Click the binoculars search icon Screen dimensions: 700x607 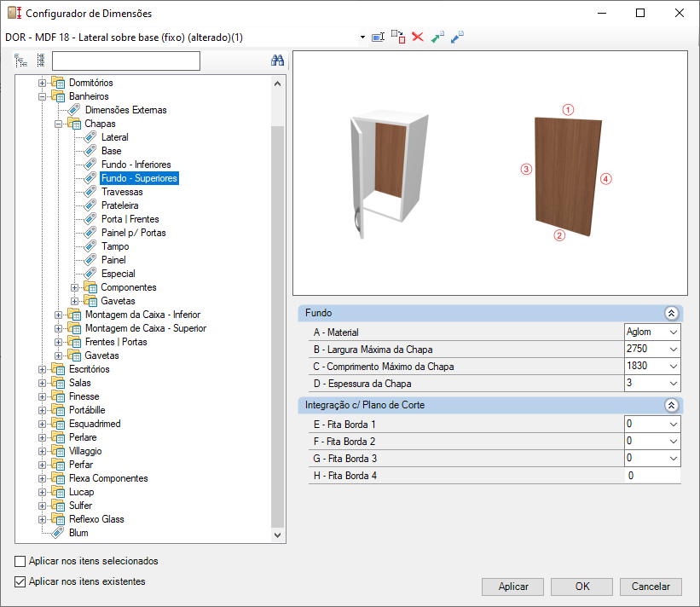pyautogui.click(x=277, y=61)
